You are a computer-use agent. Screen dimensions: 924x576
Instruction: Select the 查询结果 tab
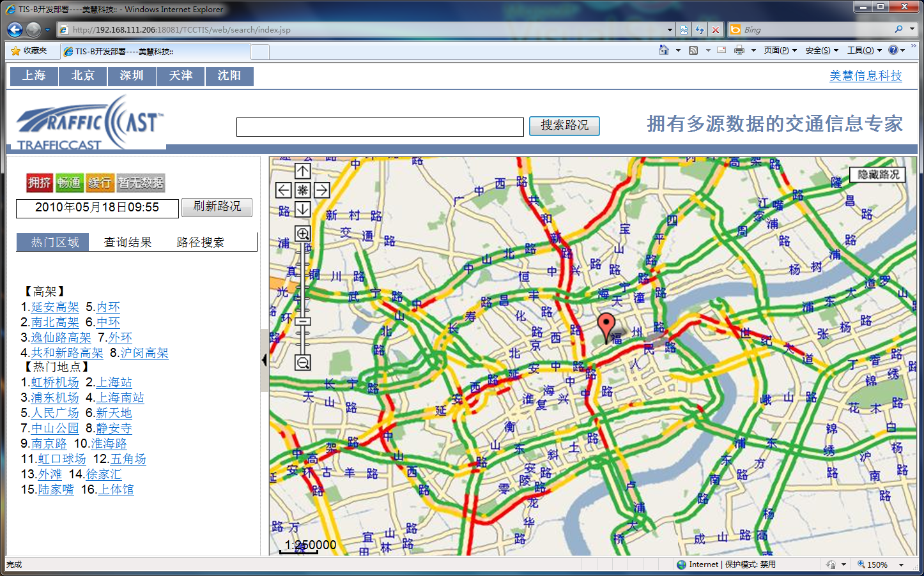pyautogui.click(x=128, y=242)
